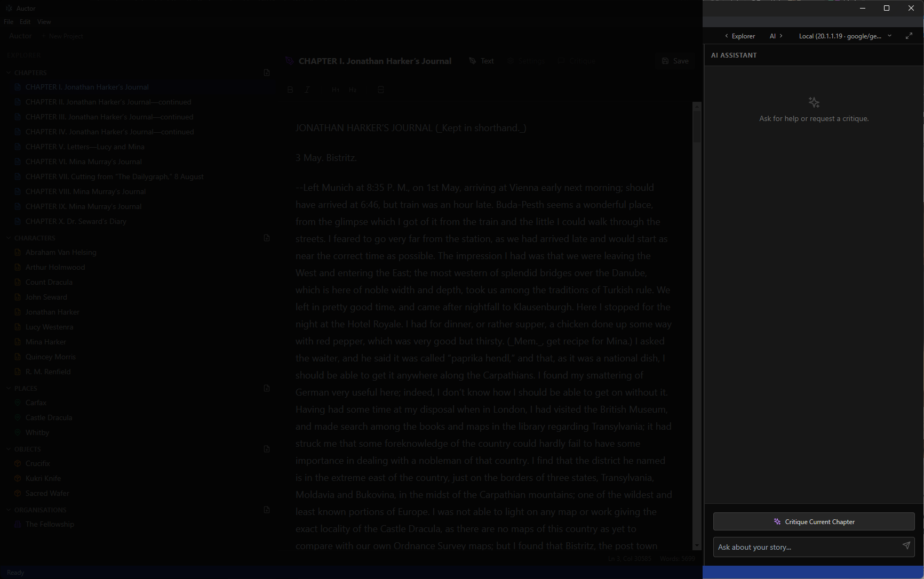Insert a section break using the divider icon
This screenshot has height=579, width=924.
[380, 90]
